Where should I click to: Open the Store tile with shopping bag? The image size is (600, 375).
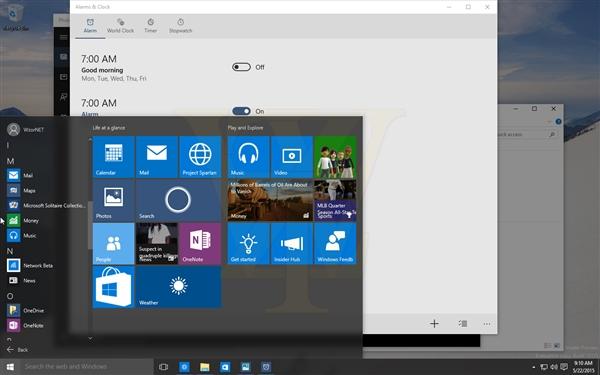(114, 287)
